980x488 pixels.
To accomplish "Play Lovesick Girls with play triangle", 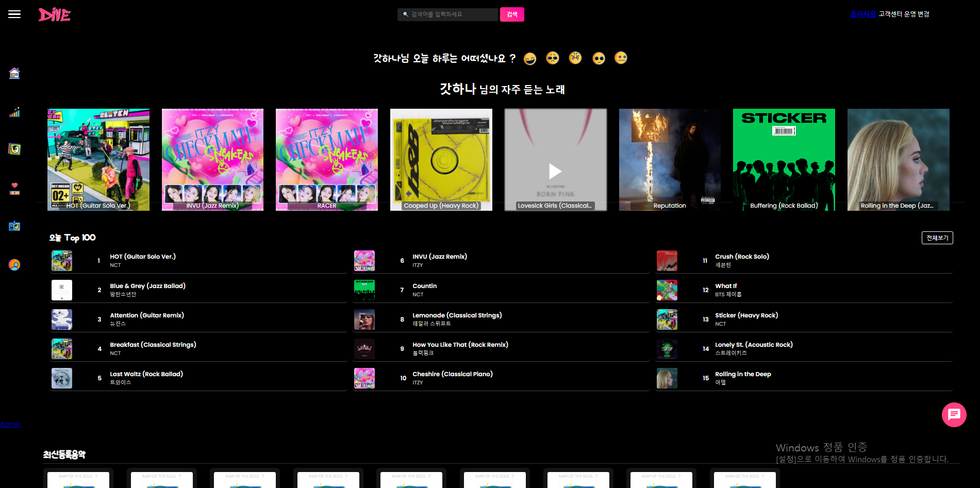I will [555, 171].
